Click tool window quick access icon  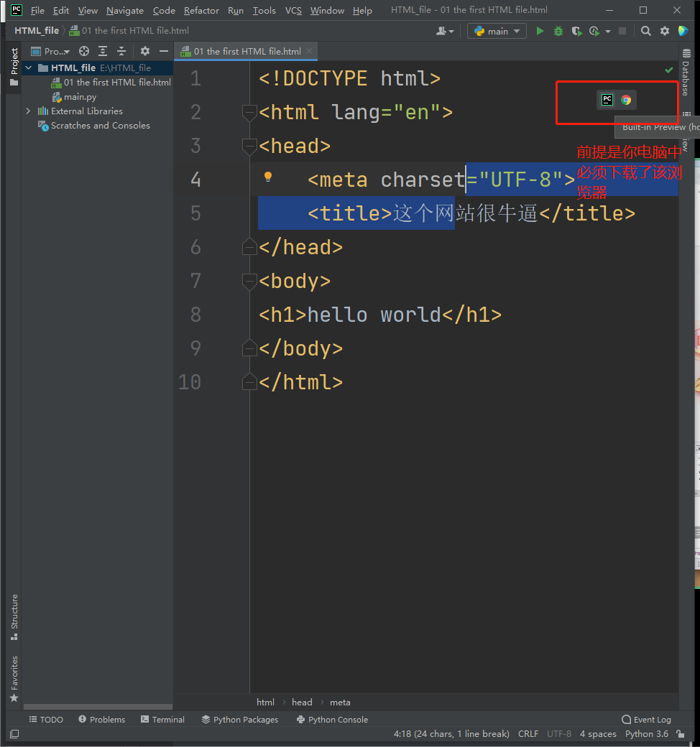click(x=14, y=734)
